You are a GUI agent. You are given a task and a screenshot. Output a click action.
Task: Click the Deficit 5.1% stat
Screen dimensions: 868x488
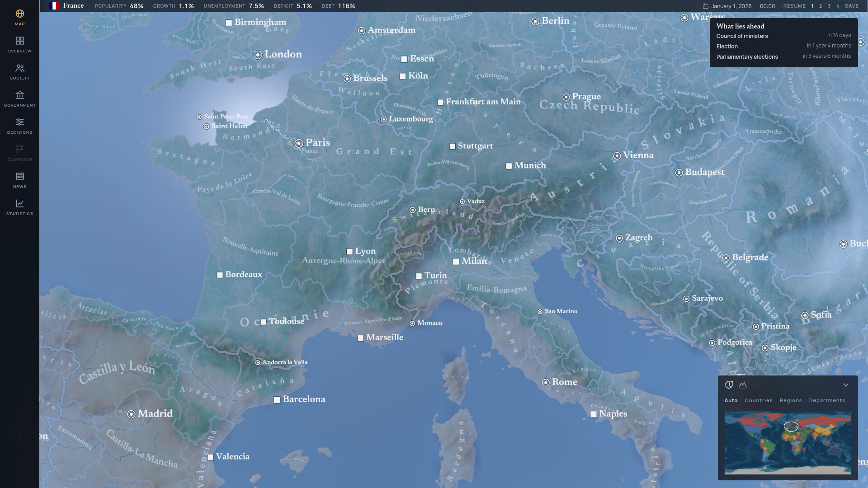[292, 6]
